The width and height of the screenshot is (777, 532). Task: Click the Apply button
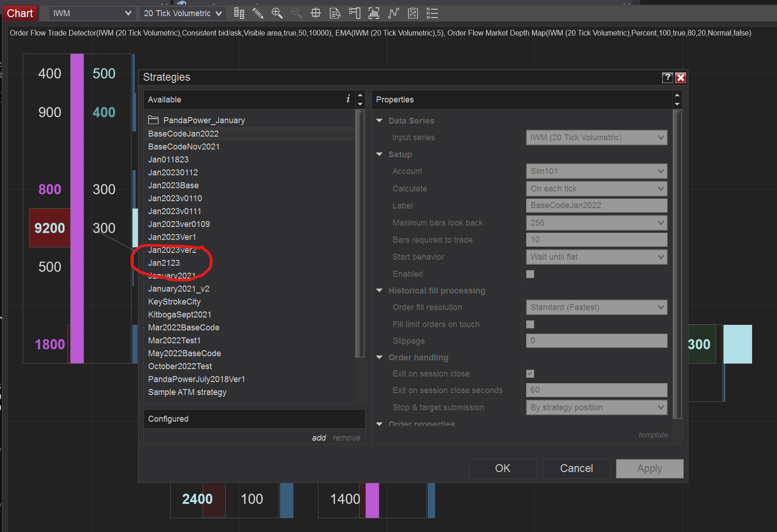click(650, 468)
